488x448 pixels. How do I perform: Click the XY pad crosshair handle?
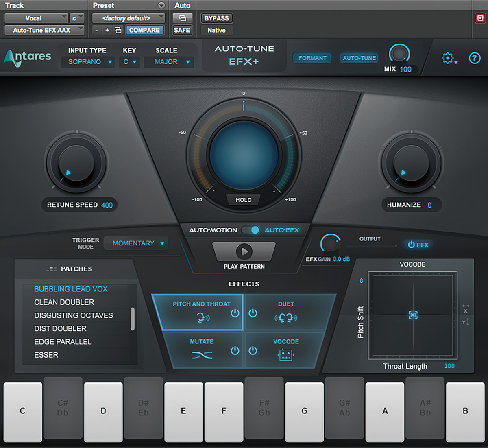(x=413, y=315)
